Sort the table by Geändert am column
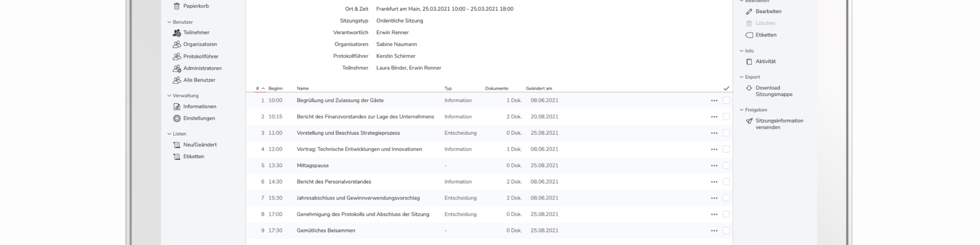 [538, 89]
